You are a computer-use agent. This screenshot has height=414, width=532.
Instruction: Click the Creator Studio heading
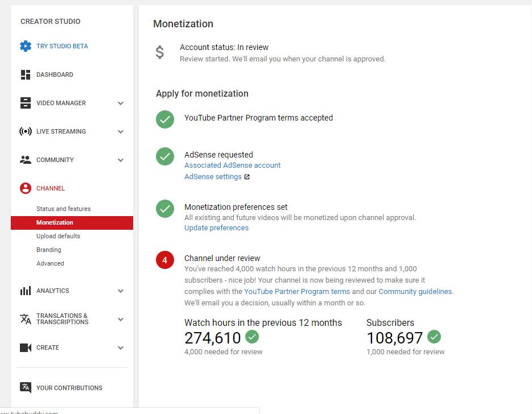pyautogui.click(x=51, y=22)
